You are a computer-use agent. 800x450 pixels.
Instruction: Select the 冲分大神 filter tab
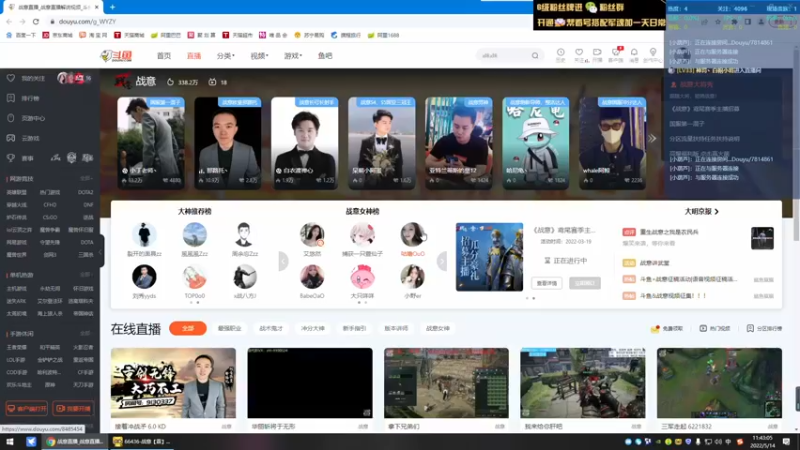click(x=313, y=329)
